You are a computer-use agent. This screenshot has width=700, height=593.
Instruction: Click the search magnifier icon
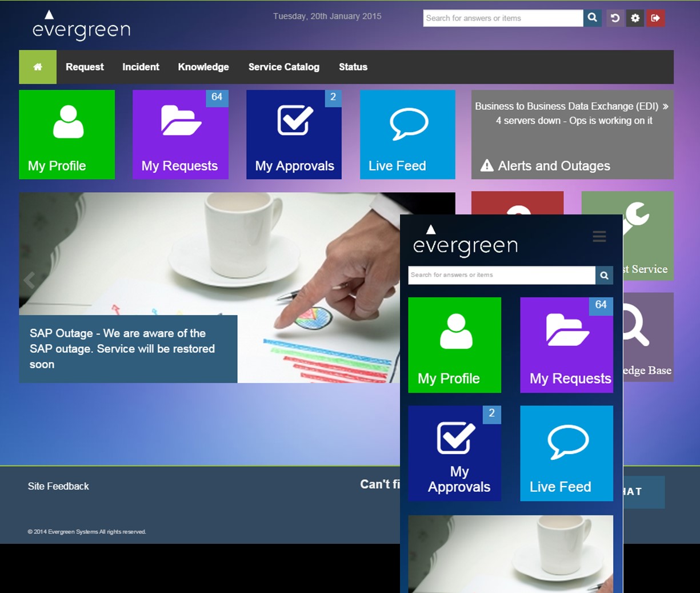[x=592, y=18]
